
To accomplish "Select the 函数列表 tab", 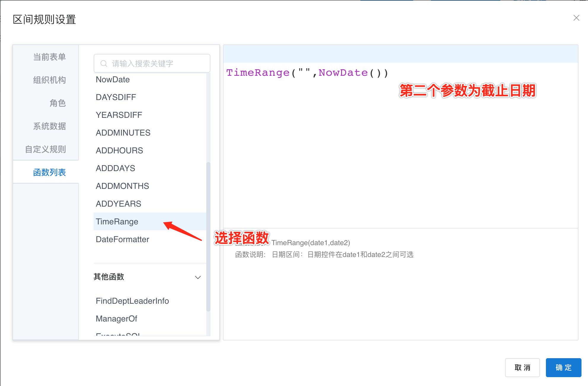I will pyautogui.click(x=49, y=172).
